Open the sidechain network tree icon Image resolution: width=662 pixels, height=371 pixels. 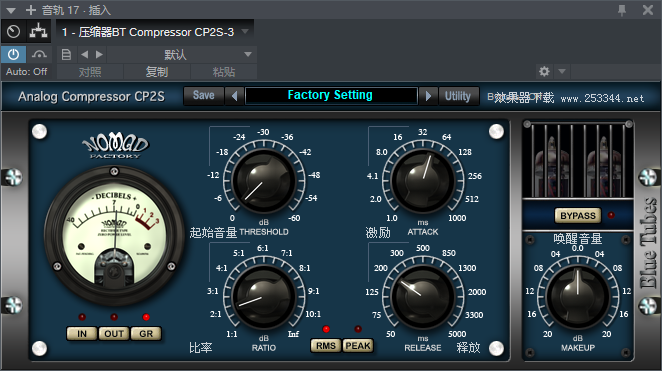(x=38, y=31)
